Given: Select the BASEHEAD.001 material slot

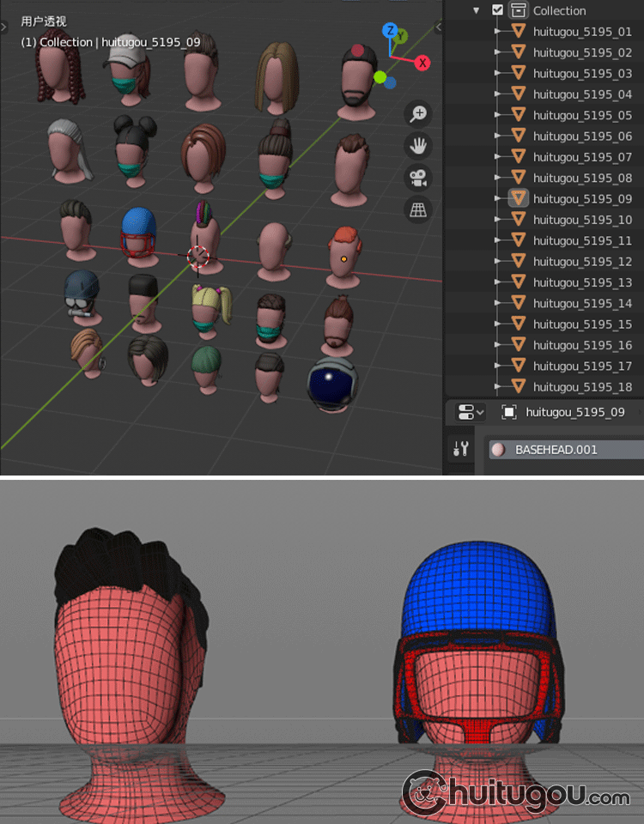Looking at the screenshot, I should click(567, 449).
